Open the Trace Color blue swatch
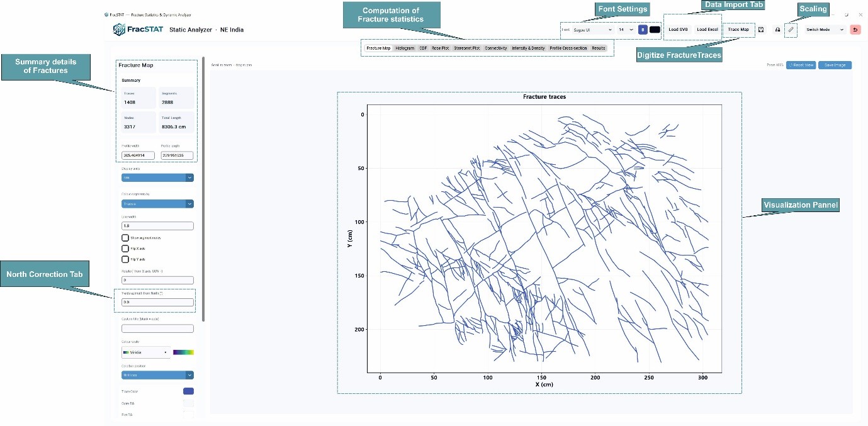This screenshot has height=426, width=868. (188, 391)
